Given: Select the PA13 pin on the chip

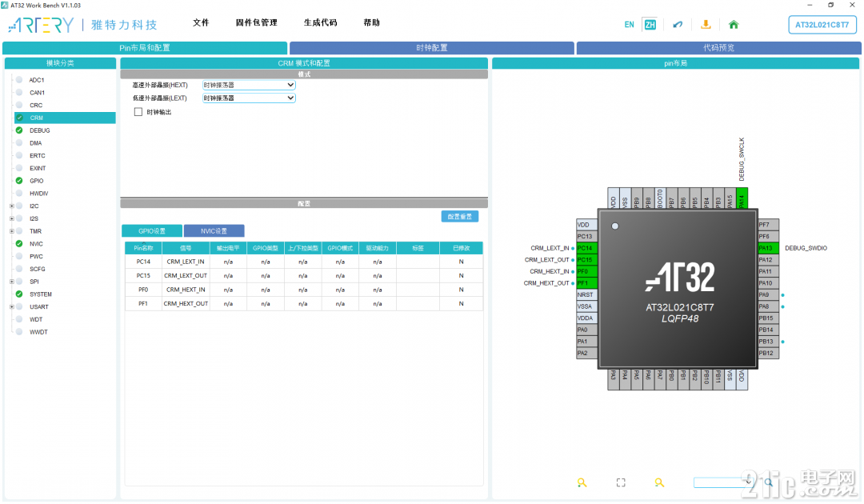Looking at the screenshot, I should [x=768, y=249].
